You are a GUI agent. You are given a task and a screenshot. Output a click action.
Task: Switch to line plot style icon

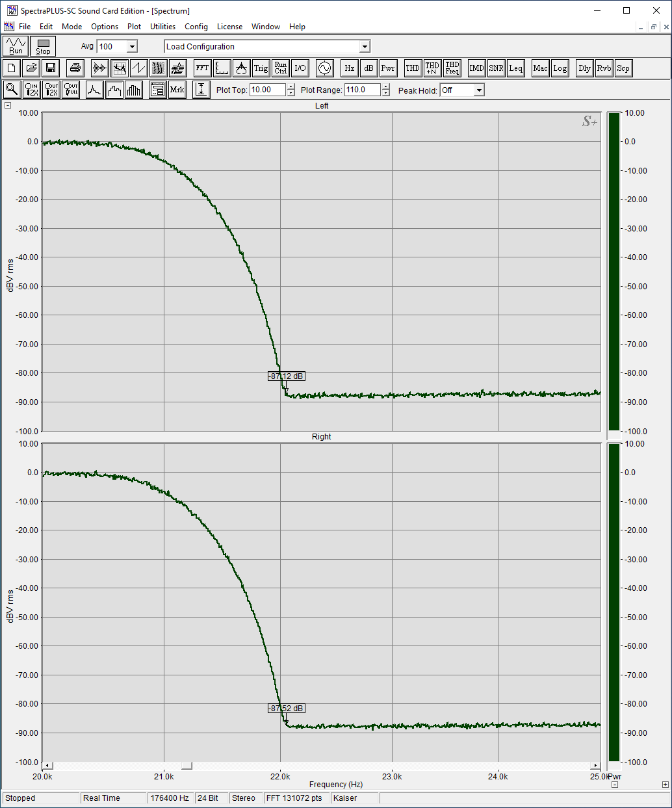tap(95, 90)
